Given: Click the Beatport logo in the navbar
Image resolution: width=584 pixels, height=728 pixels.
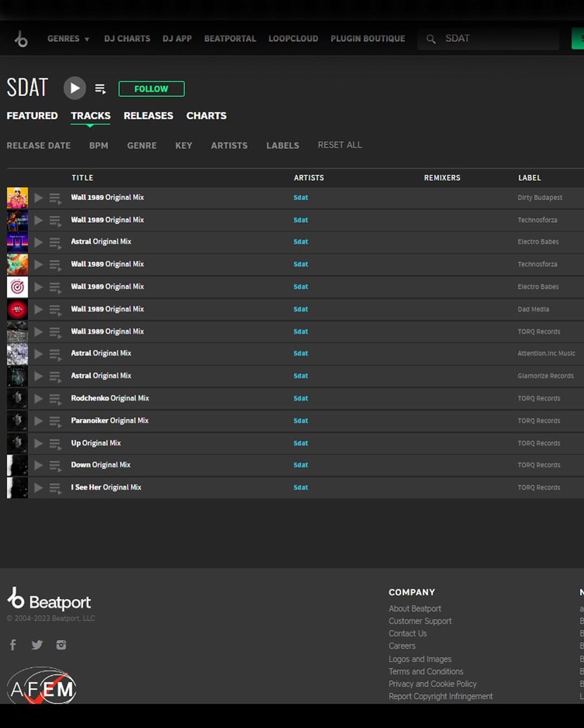Looking at the screenshot, I should (x=21, y=39).
